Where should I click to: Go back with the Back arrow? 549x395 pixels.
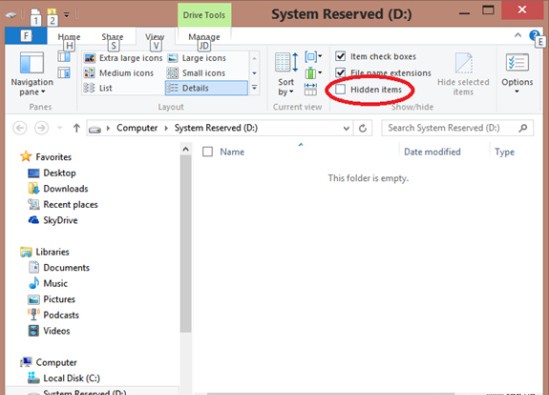[x=20, y=128]
